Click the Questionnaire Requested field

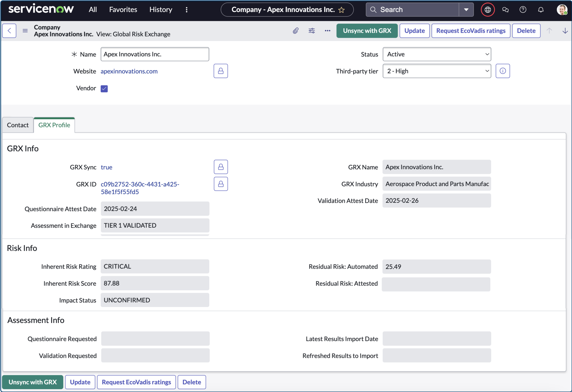155,339
